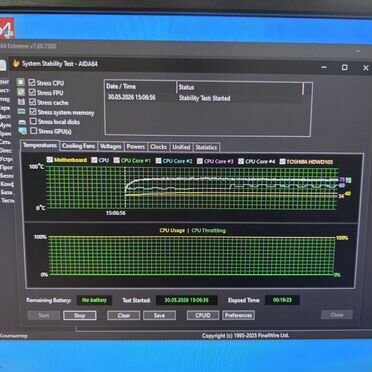Select the log row 'Stability Test Started'

[x=204, y=98]
